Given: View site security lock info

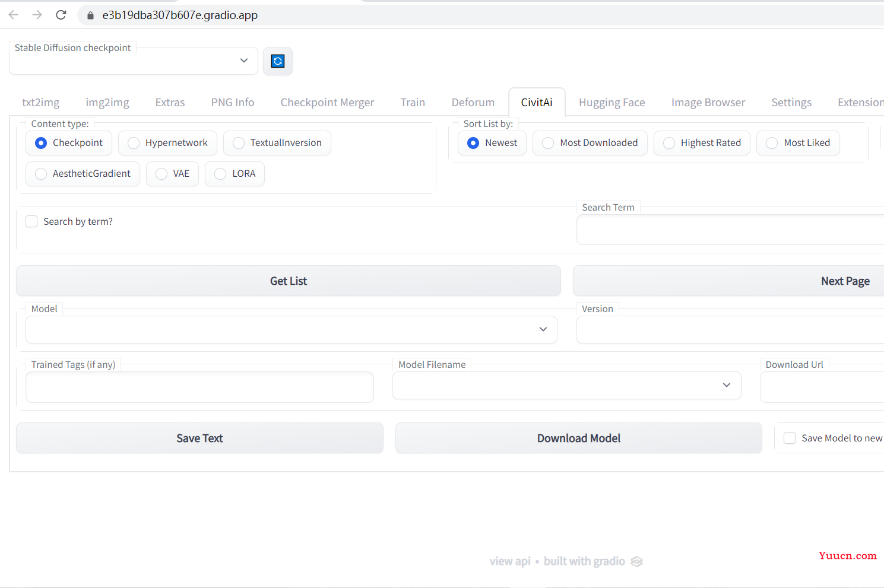Looking at the screenshot, I should [90, 15].
